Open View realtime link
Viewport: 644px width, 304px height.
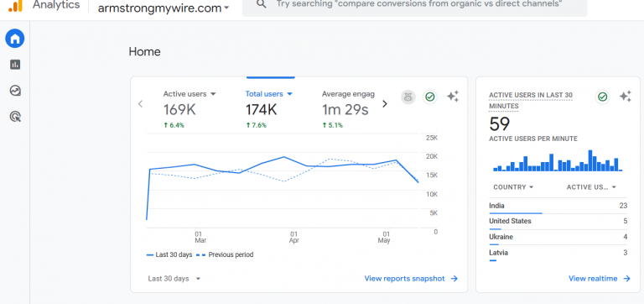click(600, 279)
